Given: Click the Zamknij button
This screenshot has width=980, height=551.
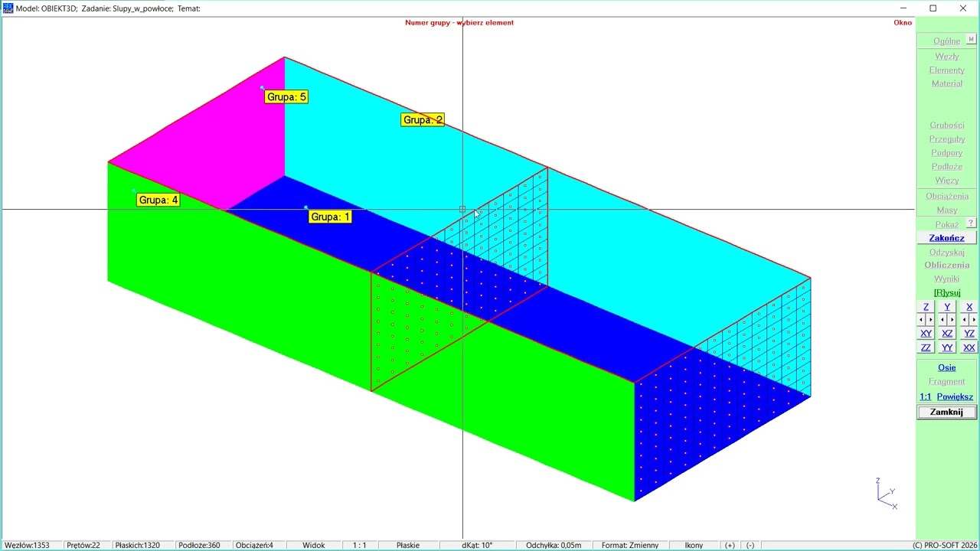Looking at the screenshot, I should [x=947, y=412].
